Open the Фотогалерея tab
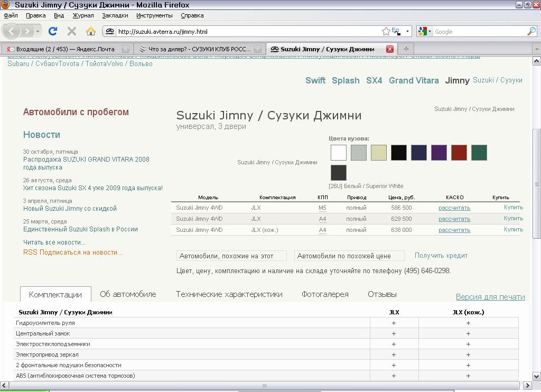Image resolution: width=541 pixels, height=392 pixels. coord(325,294)
